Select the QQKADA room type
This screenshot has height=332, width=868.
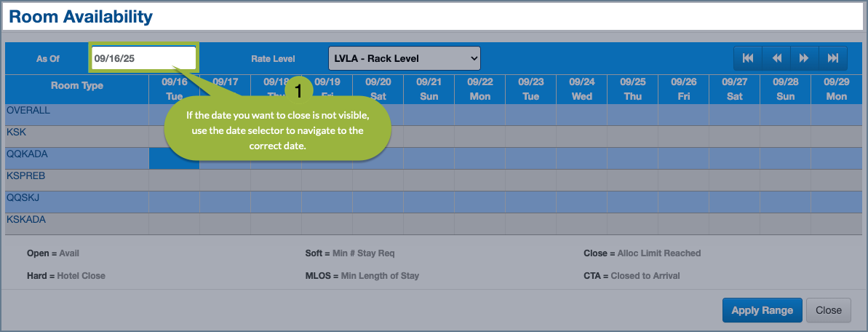pyautogui.click(x=25, y=154)
